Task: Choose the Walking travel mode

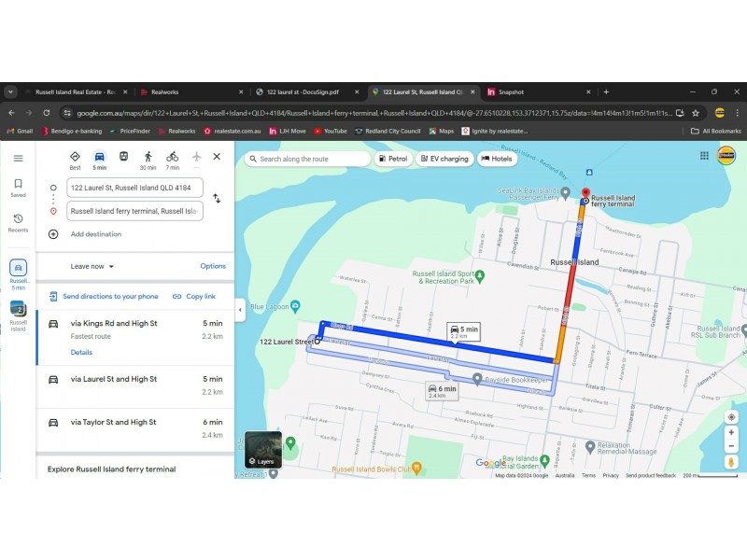Action: pyautogui.click(x=148, y=157)
